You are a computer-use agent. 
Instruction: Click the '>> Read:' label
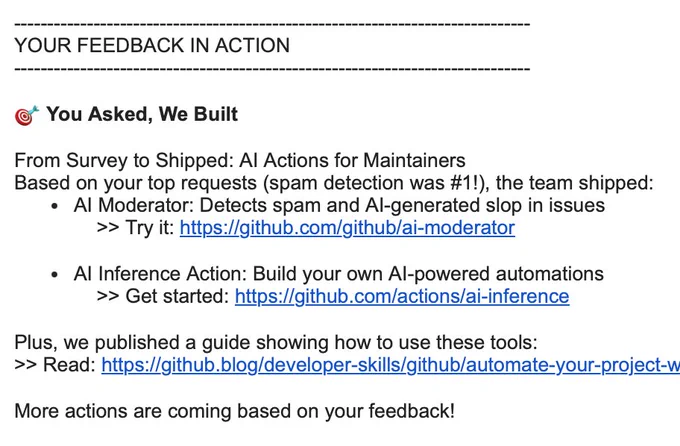pyautogui.click(x=55, y=365)
